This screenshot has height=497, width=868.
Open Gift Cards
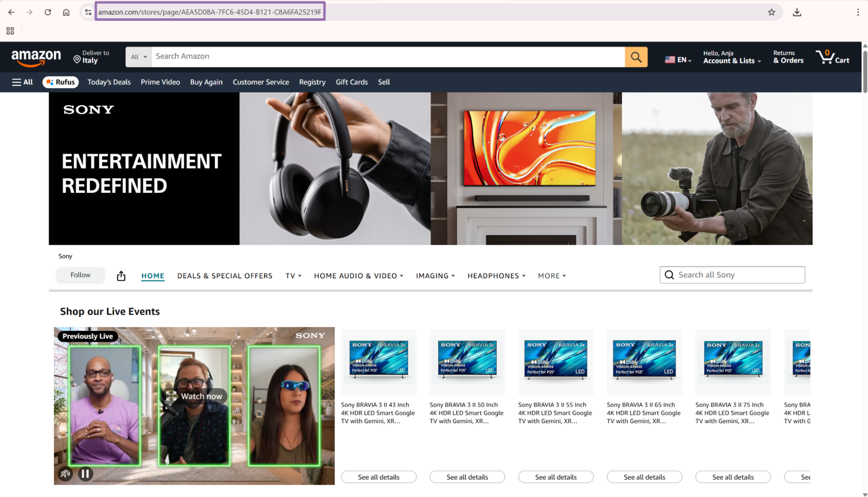352,82
